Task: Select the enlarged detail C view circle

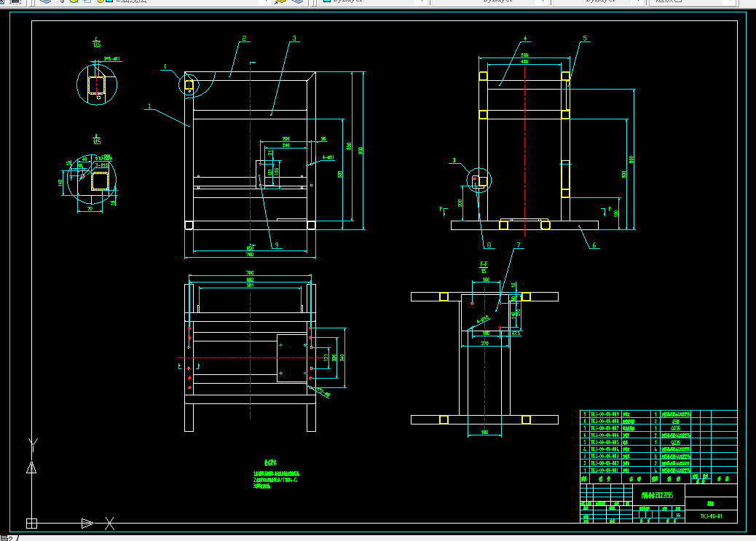Action: (97, 85)
